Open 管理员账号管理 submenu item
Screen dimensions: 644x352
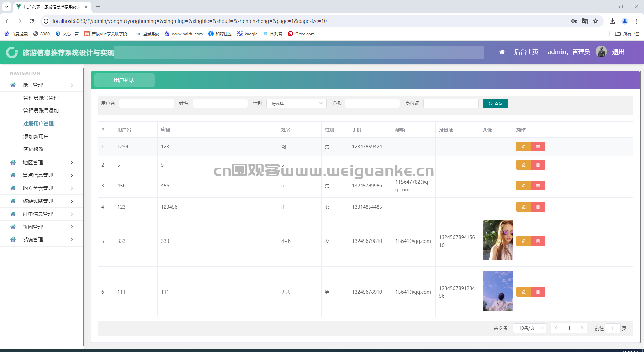[x=41, y=98]
